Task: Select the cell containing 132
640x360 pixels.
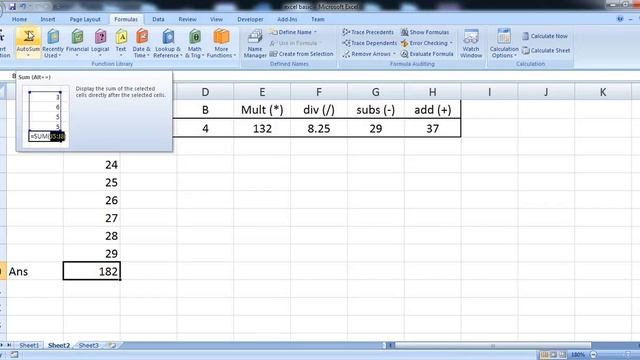Action: pos(262,128)
